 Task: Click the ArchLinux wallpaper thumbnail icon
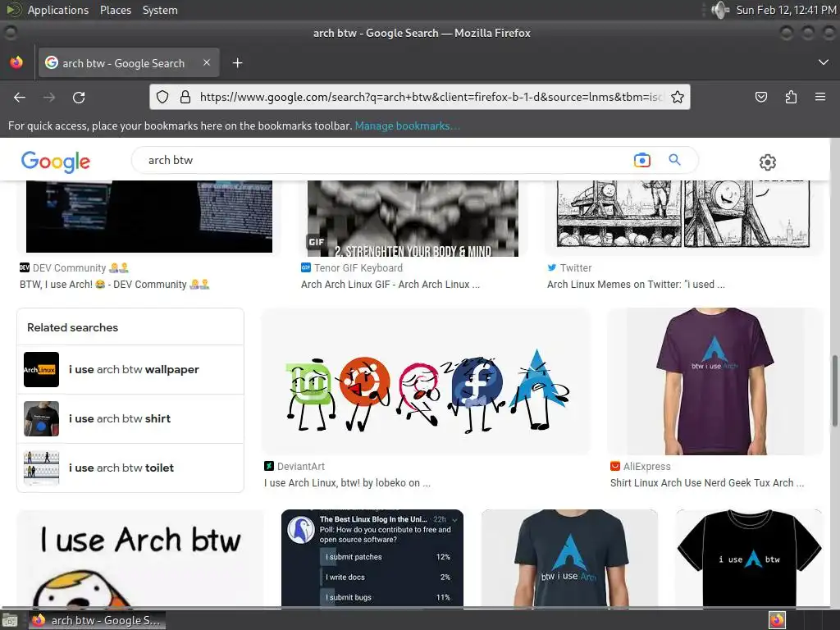coord(41,370)
